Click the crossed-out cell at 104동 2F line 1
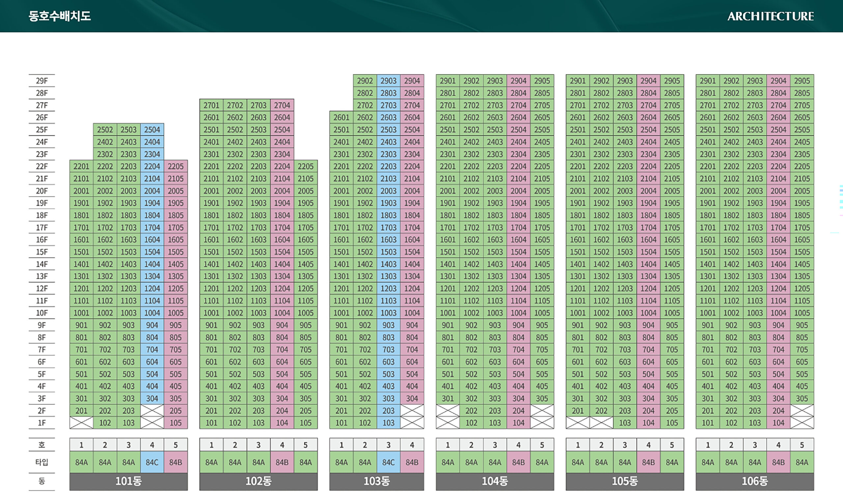Viewport: 843px width, 504px height. click(x=448, y=411)
